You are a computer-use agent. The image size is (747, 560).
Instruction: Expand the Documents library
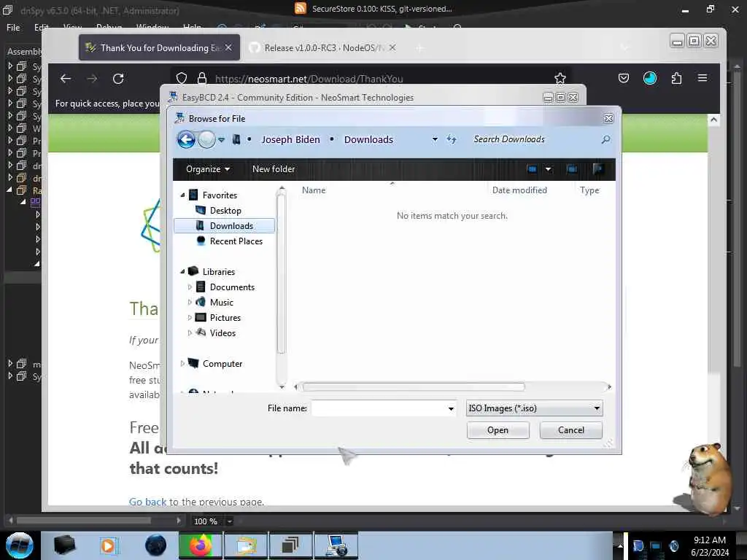190,287
